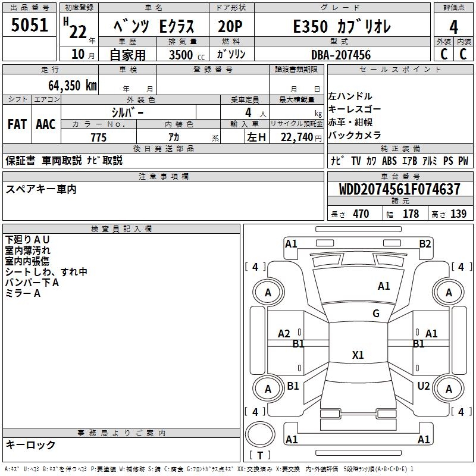Select the office notice キーロック
Screen dimensions: 476x476
pyautogui.click(x=30, y=445)
